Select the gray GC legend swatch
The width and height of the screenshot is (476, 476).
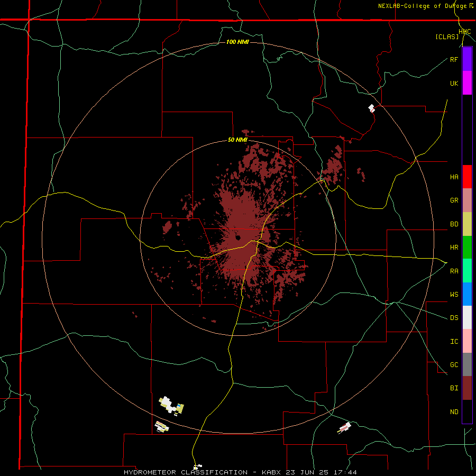coord(467,364)
